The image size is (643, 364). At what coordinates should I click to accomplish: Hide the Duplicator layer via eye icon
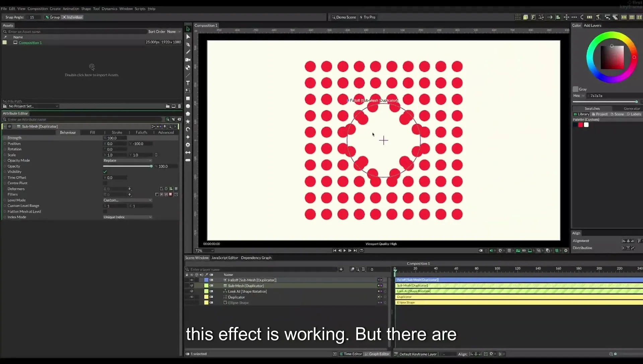[192, 297]
